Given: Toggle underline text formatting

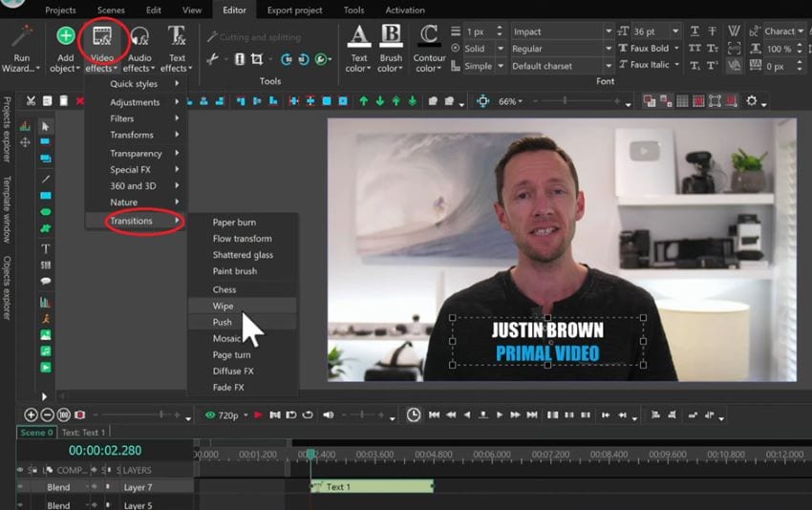Looking at the screenshot, I should 694,32.
